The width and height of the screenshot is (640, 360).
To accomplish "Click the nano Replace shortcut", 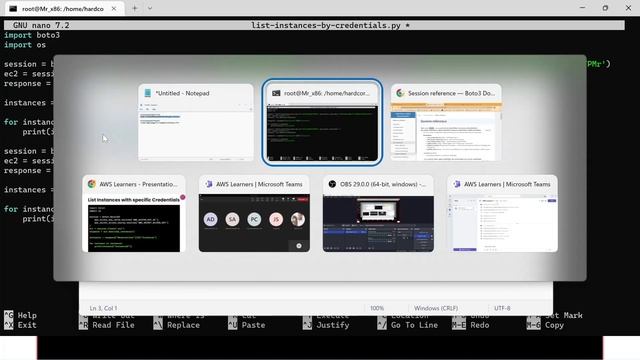I will pos(183,325).
